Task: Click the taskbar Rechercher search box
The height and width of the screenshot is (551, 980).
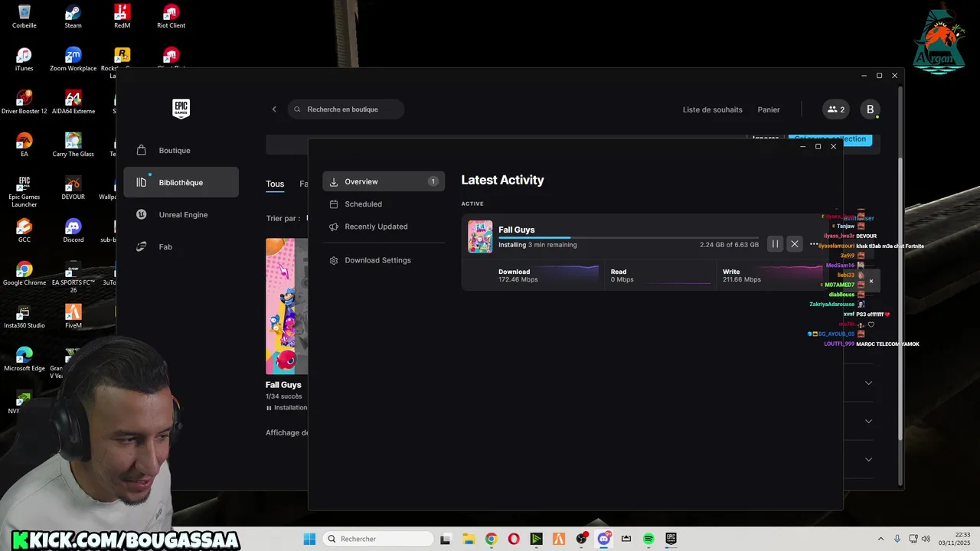Action: pos(378,539)
